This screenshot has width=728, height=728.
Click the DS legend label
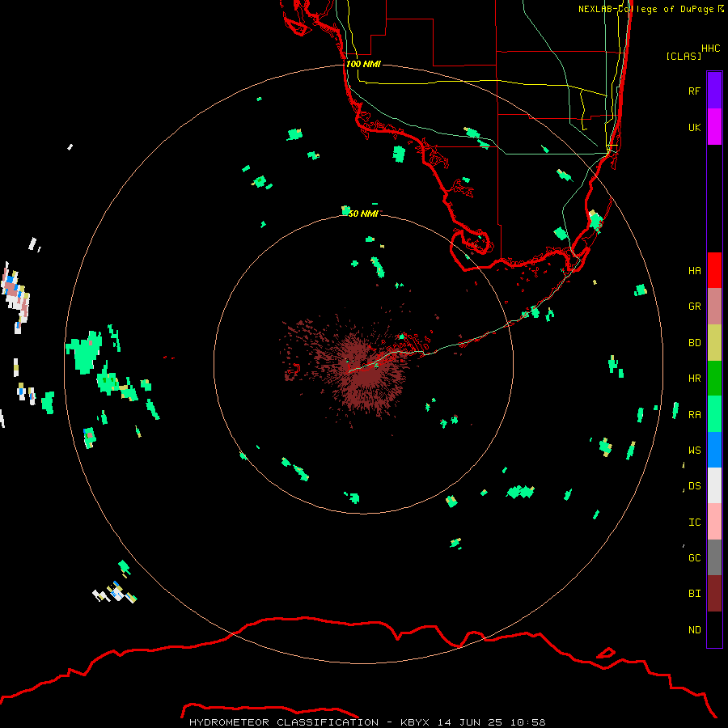click(x=694, y=486)
